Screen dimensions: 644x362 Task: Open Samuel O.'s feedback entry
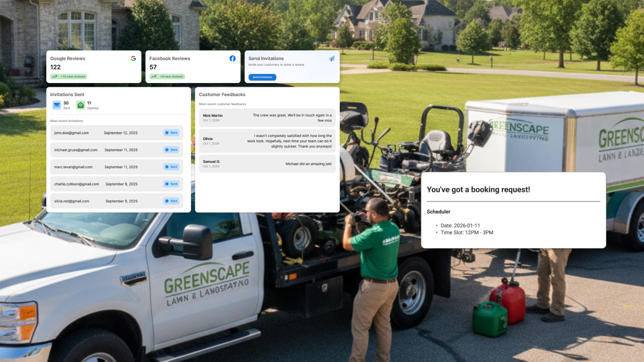(x=267, y=164)
